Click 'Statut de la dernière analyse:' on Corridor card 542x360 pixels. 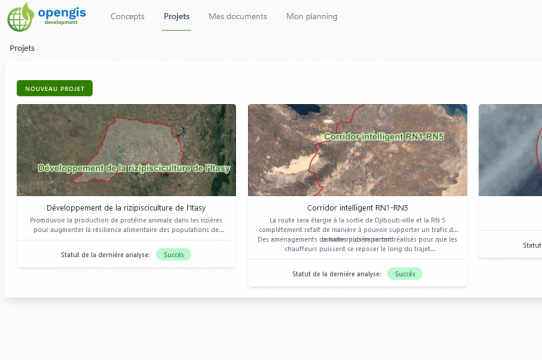[337, 274]
